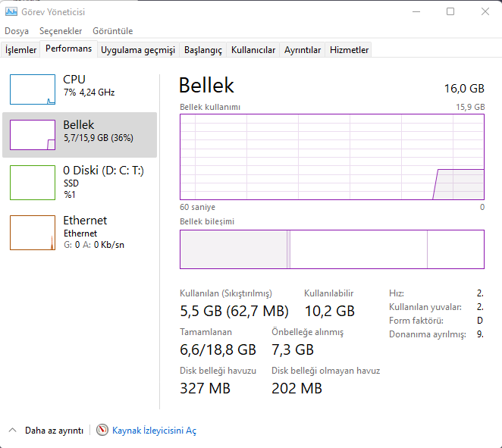Select the Ethernet mini graph thumbnail
Viewport: 502px width, 448px height.
[x=33, y=233]
